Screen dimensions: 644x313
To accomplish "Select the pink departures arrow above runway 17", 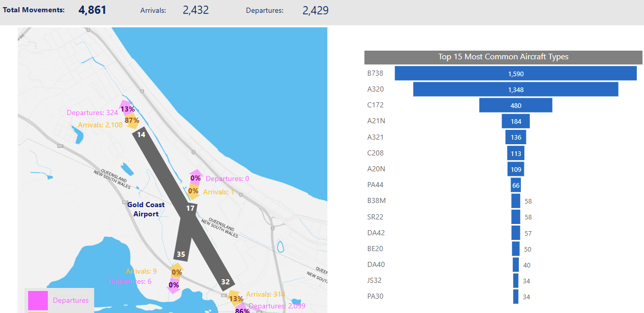I will coord(195,177).
